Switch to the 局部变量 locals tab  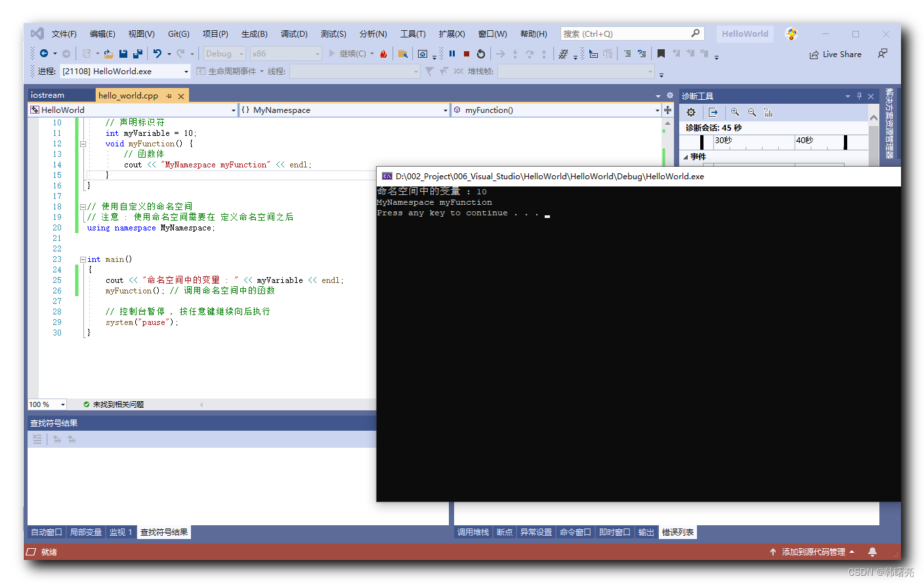[86, 532]
